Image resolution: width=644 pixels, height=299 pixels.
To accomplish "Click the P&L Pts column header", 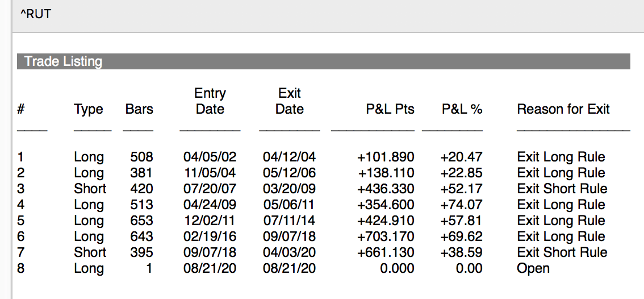I will click(x=390, y=109).
